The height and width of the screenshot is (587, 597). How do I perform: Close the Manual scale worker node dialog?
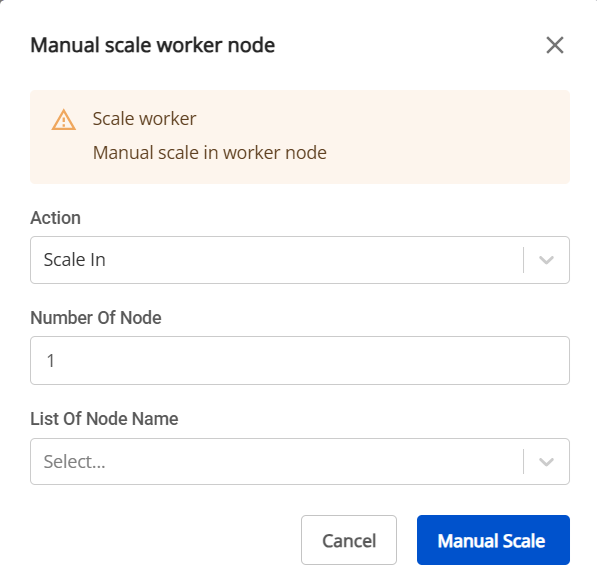click(555, 45)
